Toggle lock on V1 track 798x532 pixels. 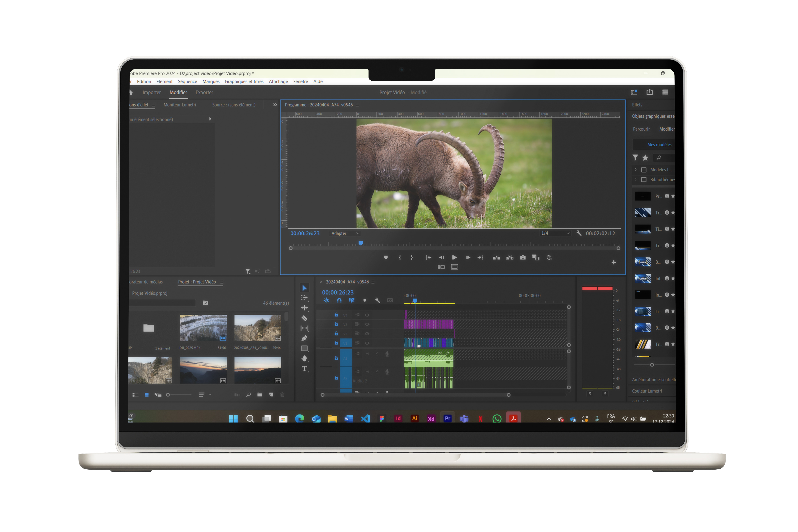pos(336,343)
